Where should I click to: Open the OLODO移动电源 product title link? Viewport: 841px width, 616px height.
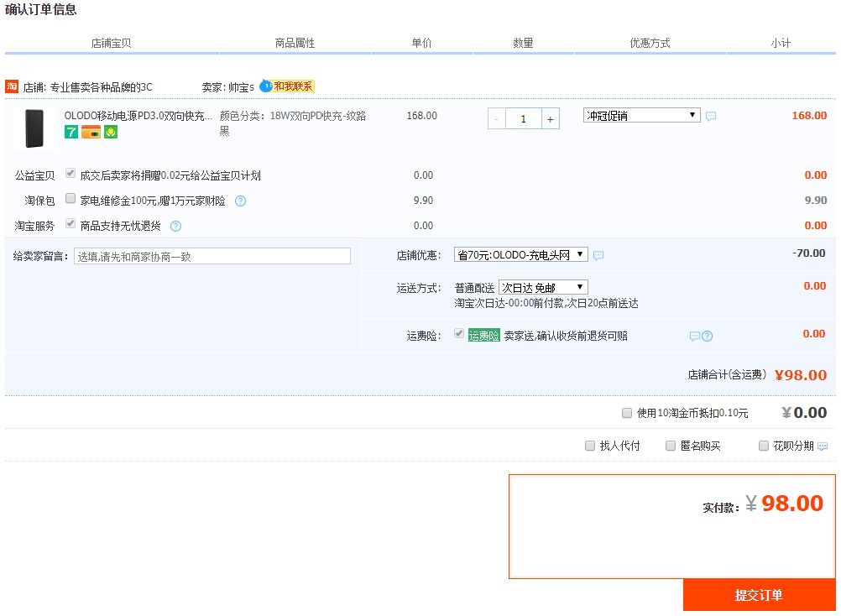pyautogui.click(x=138, y=116)
